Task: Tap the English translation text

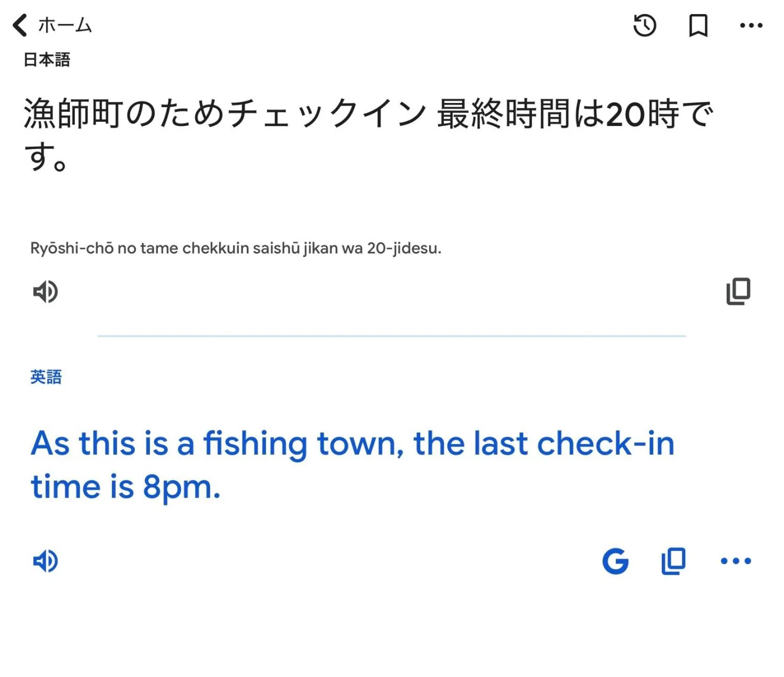Action: 352,463
